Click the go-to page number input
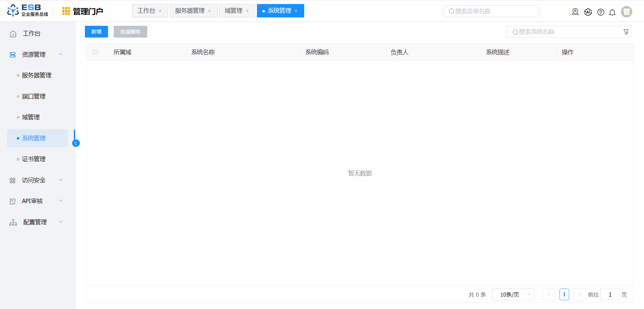This screenshot has width=644, height=309. 610,295
